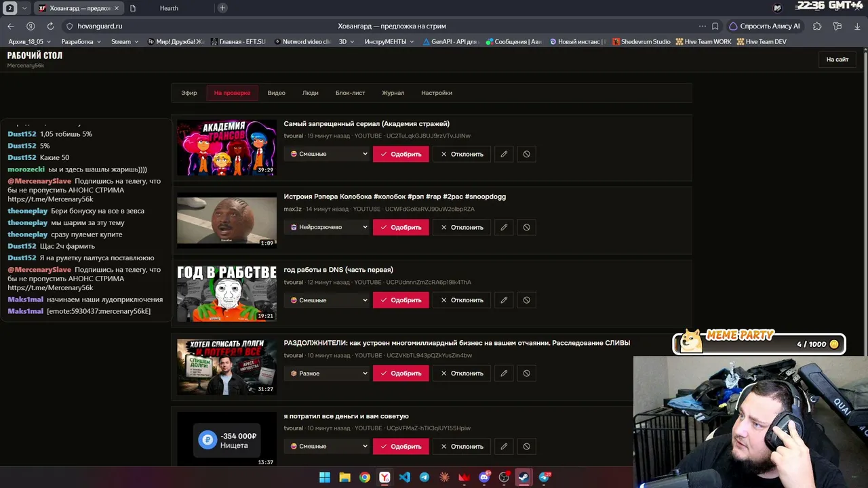The height and width of the screenshot is (488, 868).
Task: Open the Shedevrum Studio bookmark
Action: [641, 41]
